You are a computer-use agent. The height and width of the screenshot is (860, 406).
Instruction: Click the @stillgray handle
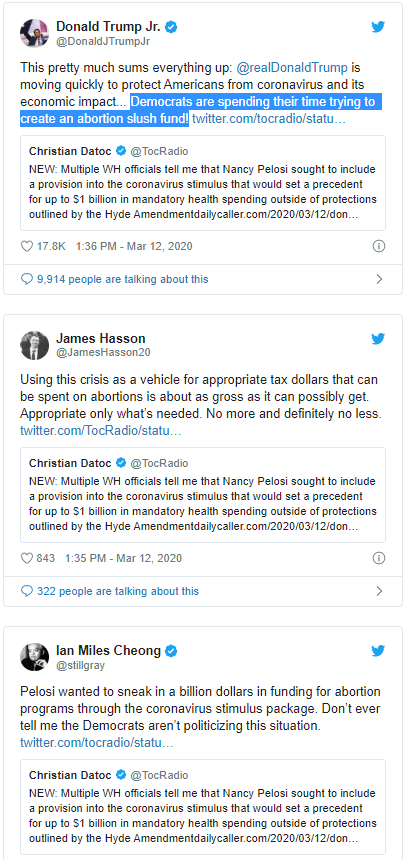tap(81, 666)
